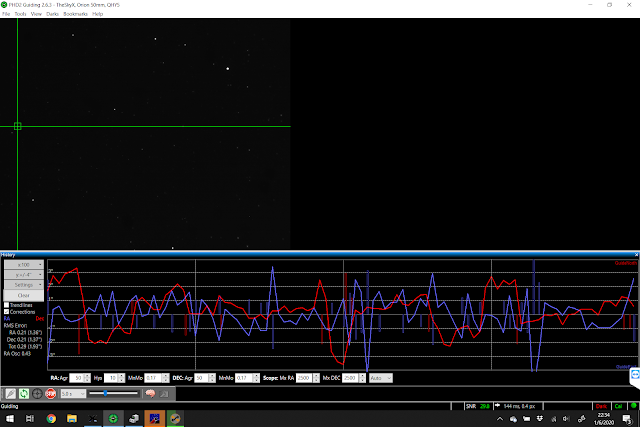Screen dimensions: 640x427
Task: Expand the x:100 graph length dropdown
Action: point(24,265)
